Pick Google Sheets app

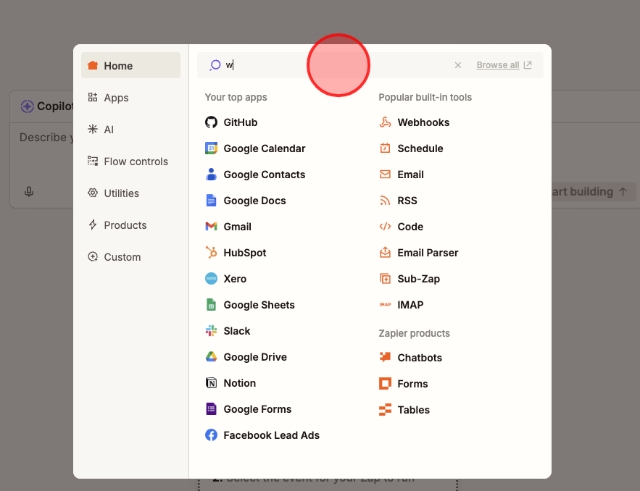259,305
